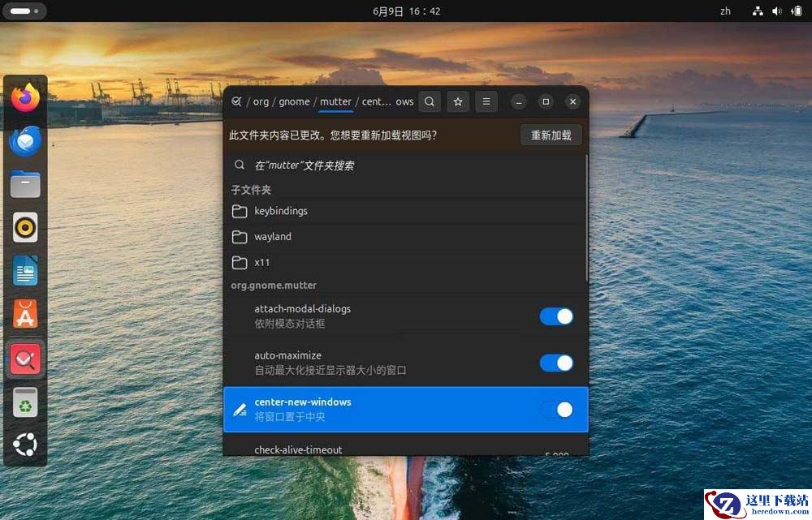Open Firefox from the dock

pyautogui.click(x=25, y=98)
